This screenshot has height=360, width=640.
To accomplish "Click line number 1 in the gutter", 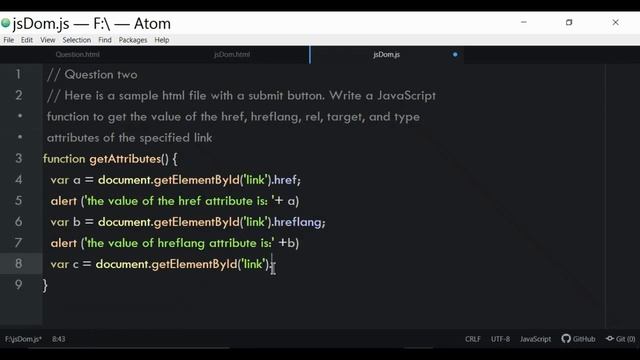I will [18, 74].
